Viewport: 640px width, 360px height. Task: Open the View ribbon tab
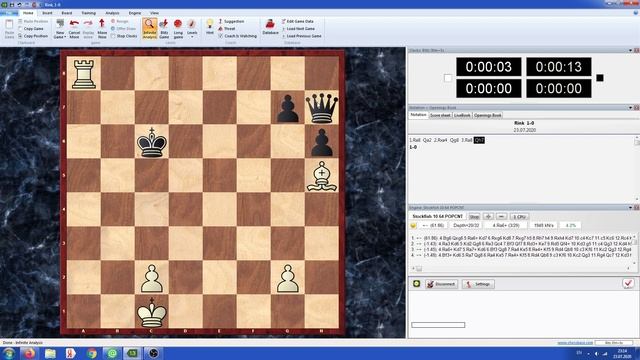point(154,13)
